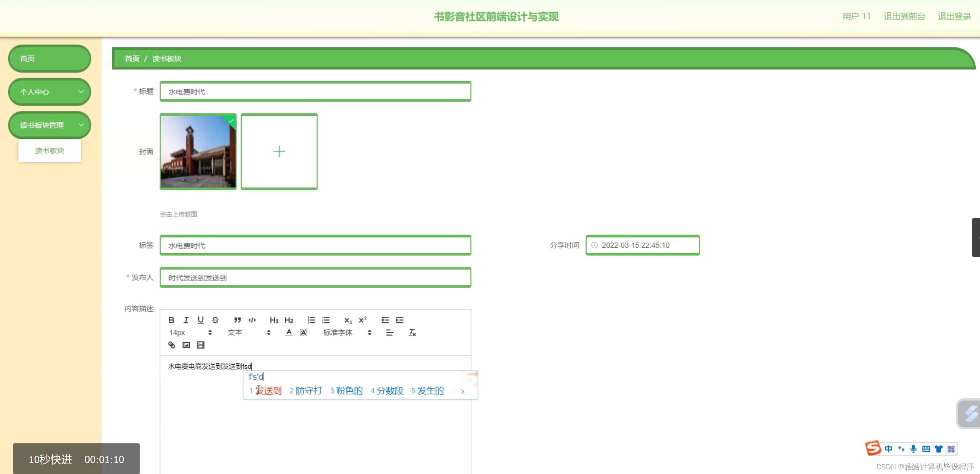This screenshot has width=980, height=474.
Task: Insert video into content editor
Action: (201, 345)
